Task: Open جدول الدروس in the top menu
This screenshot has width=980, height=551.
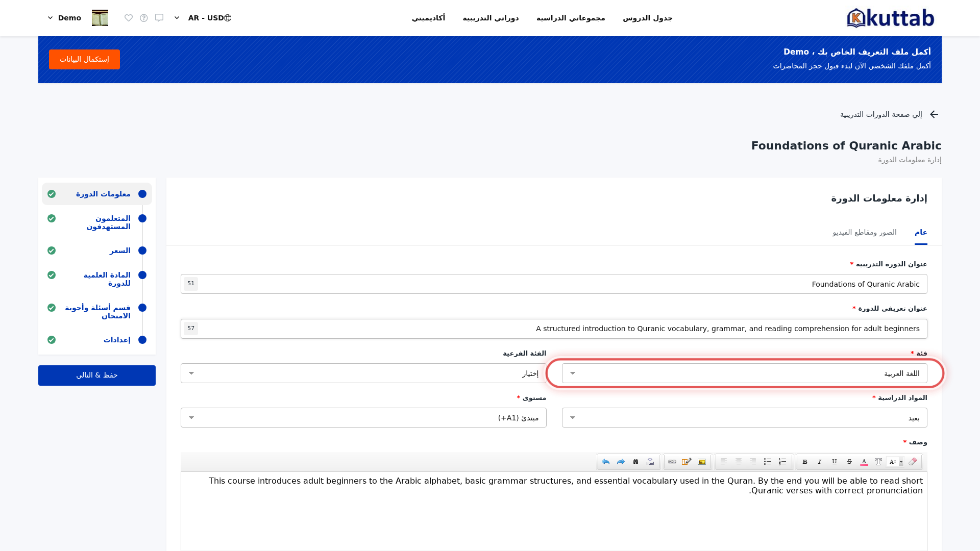Action: [648, 18]
